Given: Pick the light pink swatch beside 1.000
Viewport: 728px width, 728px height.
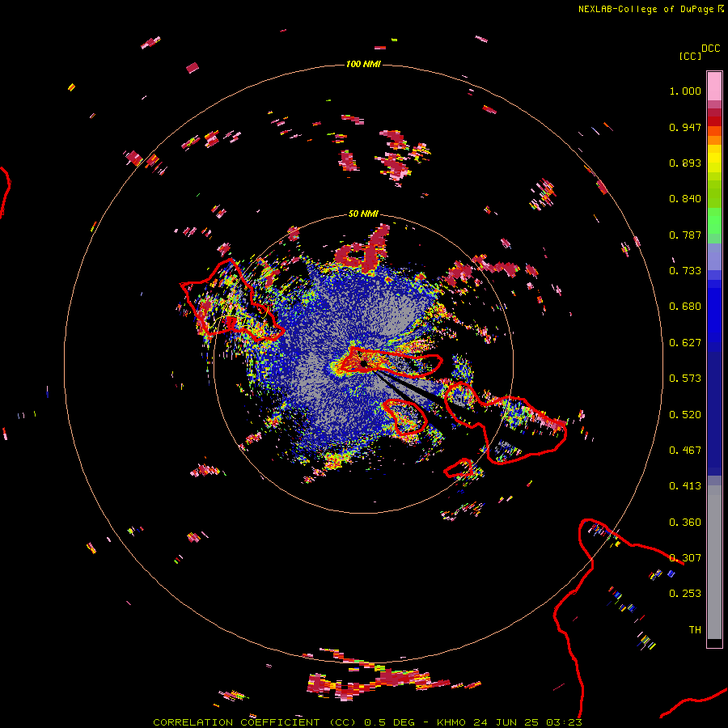Looking at the screenshot, I should click(x=714, y=87).
